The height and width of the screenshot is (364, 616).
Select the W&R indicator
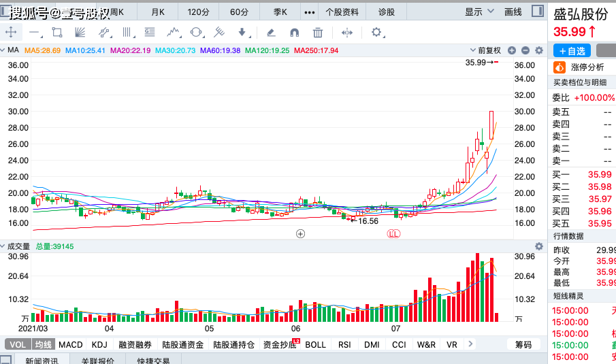426,344
